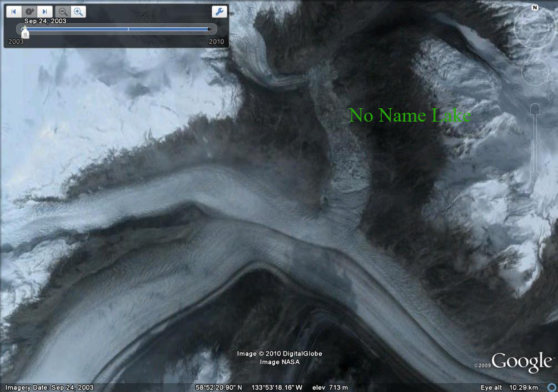Click the No Name Lake label
The width and height of the screenshot is (558, 392).
[410, 115]
